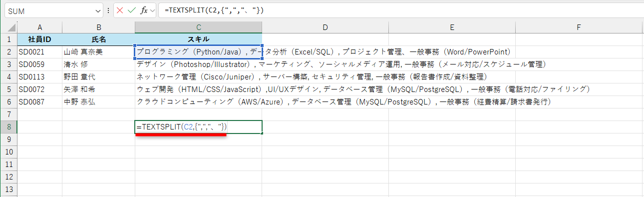Cancel the formula entry with X icon

click(120, 10)
